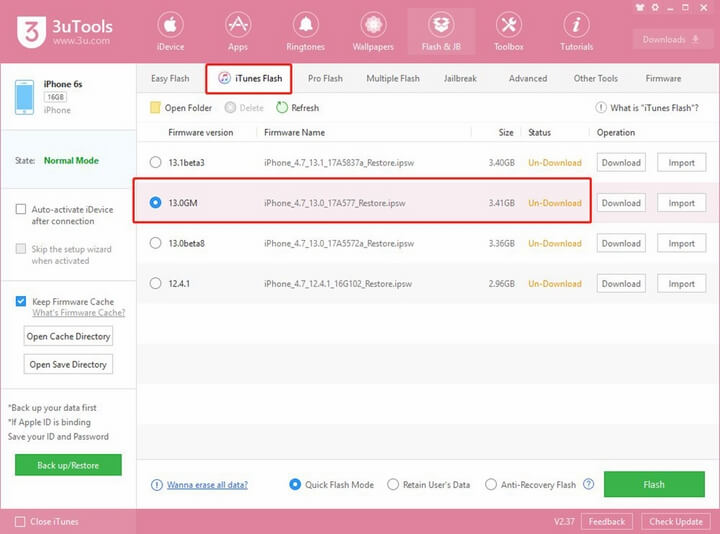
Task: Click the Refresh firmware list icon
Action: (281, 107)
